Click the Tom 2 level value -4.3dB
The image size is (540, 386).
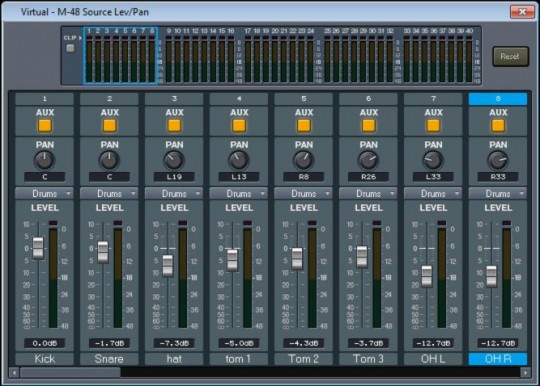[303, 343]
